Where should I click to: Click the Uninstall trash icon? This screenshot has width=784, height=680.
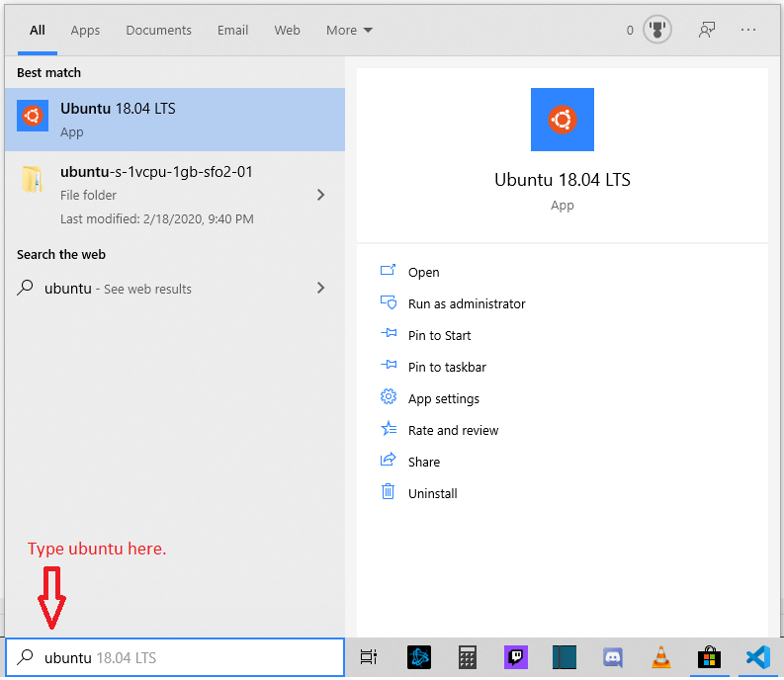[388, 491]
